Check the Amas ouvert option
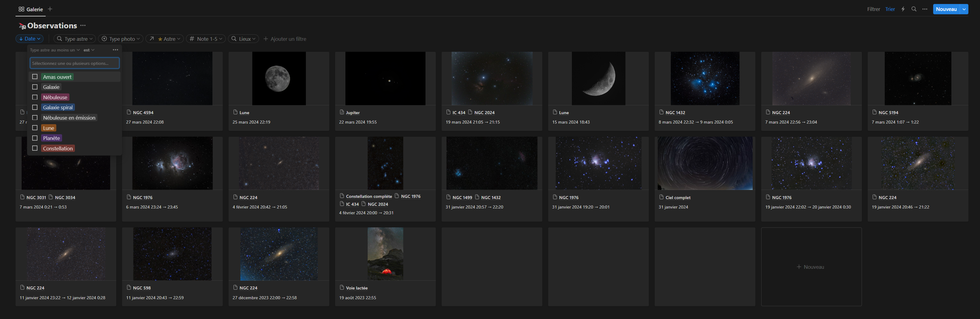The image size is (980, 319). (x=35, y=77)
